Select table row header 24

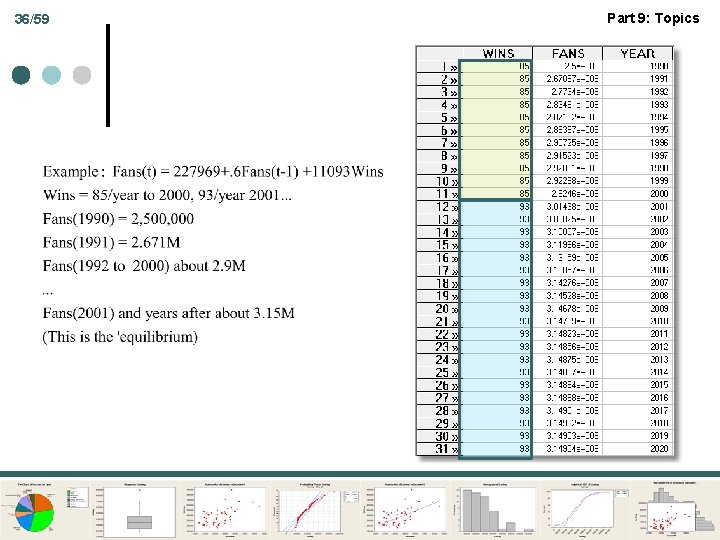coord(438,360)
